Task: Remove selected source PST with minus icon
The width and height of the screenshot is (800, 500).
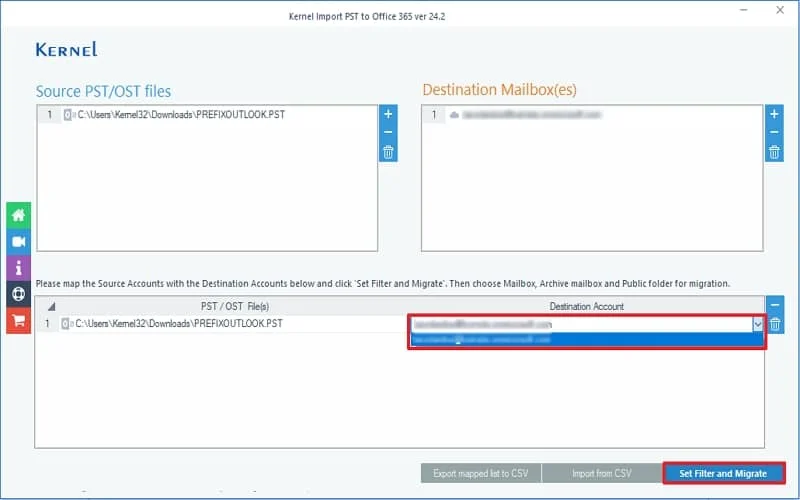Action: pos(388,132)
